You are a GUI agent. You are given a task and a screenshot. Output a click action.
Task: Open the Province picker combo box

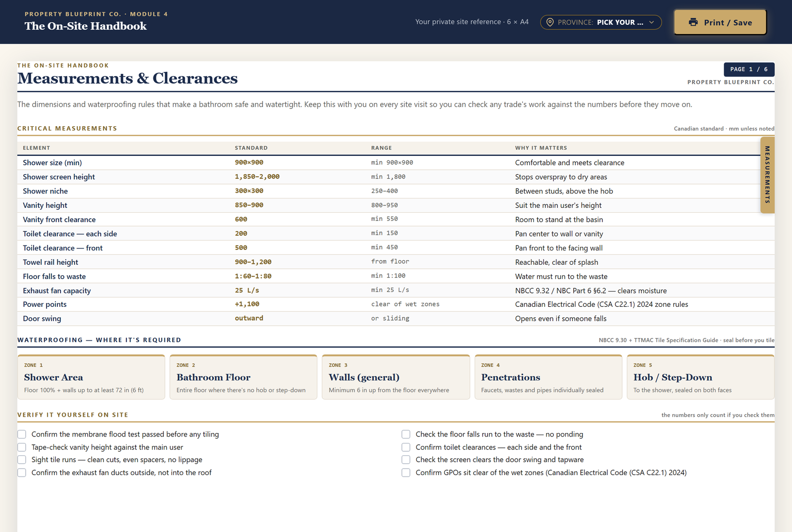601,22
